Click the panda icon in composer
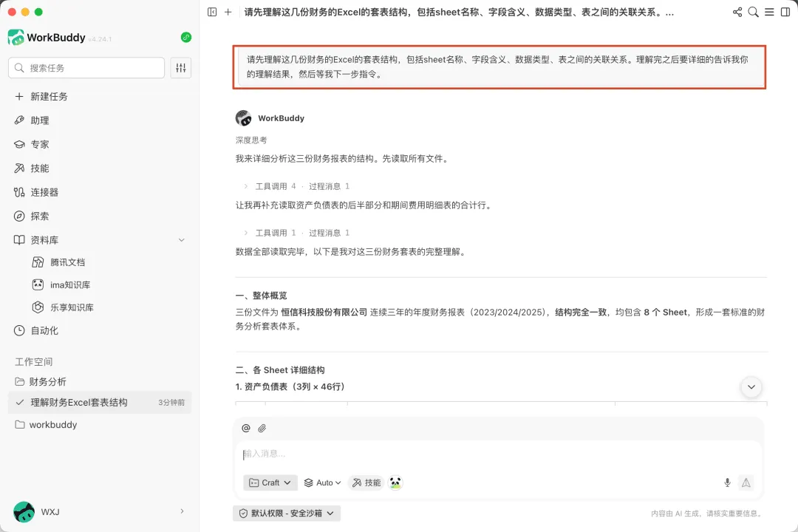798x532 pixels. pos(395,482)
